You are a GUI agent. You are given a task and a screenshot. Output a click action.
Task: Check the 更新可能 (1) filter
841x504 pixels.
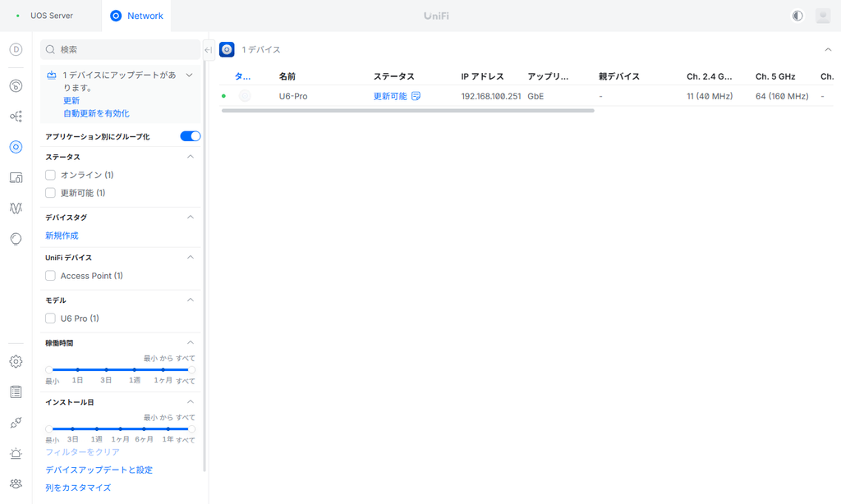point(50,192)
